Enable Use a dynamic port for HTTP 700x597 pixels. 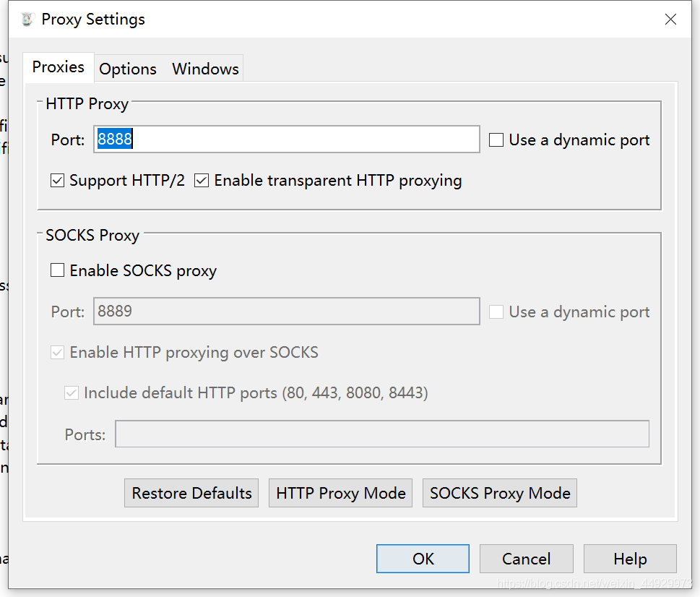coord(496,139)
